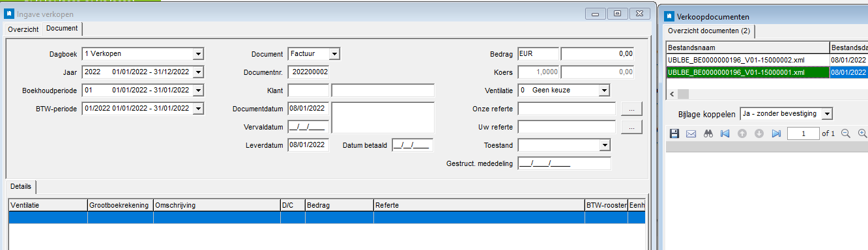The height and width of the screenshot is (250, 868).
Task: Open the Overzicht documenten (2) tab
Action: 709,31
